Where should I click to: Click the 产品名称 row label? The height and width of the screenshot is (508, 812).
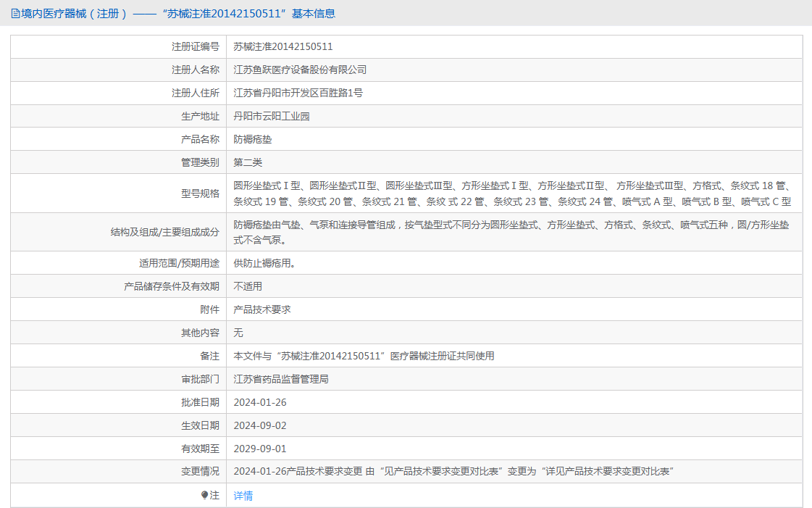200,139
